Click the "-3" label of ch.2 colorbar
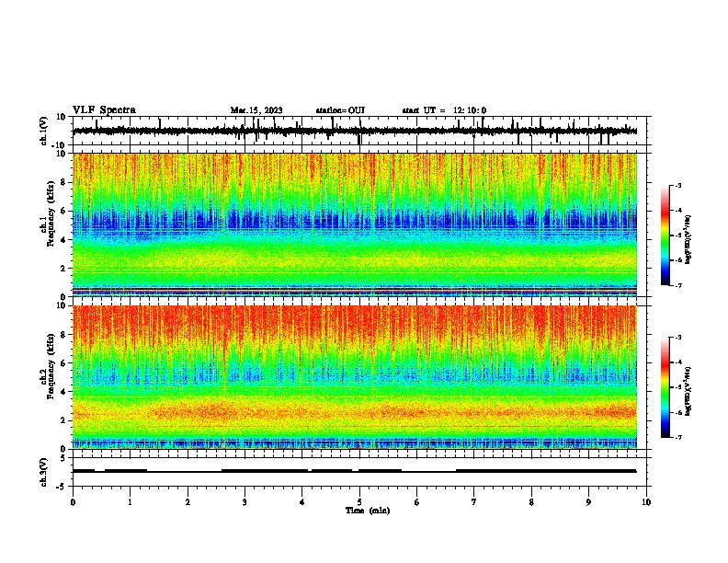 click(x=678, y=338)
